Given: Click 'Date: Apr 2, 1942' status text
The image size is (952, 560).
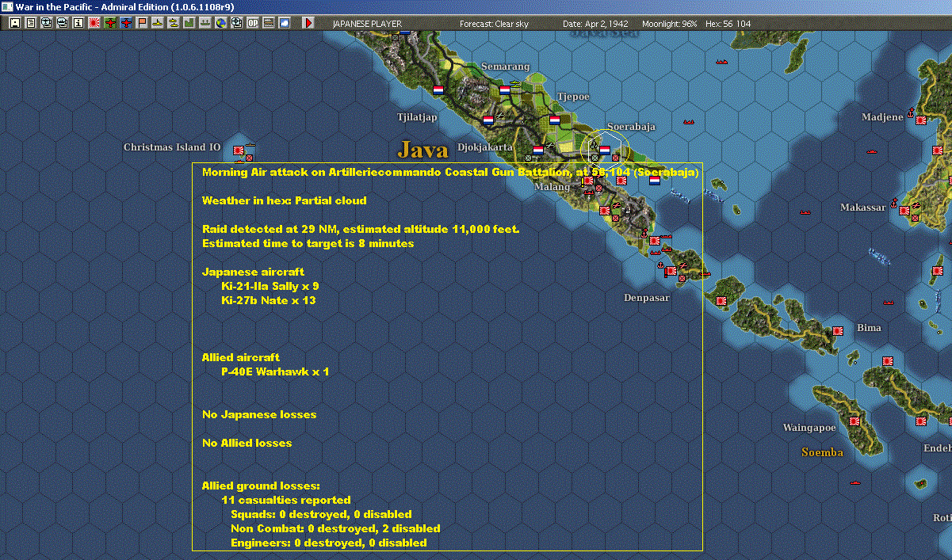Looking at the screenshot, I should pyautogui.click(x=597, y=24).
